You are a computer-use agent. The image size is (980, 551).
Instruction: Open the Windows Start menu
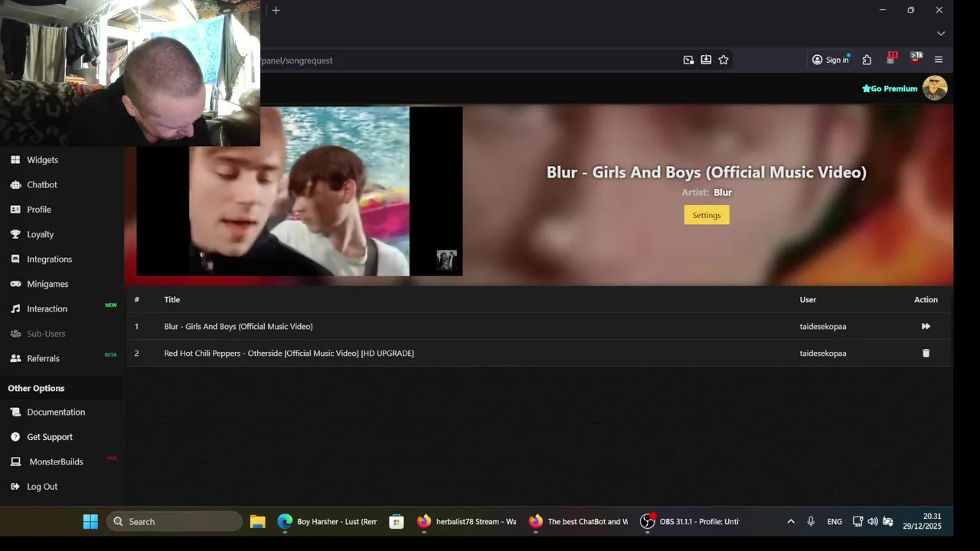90,522
